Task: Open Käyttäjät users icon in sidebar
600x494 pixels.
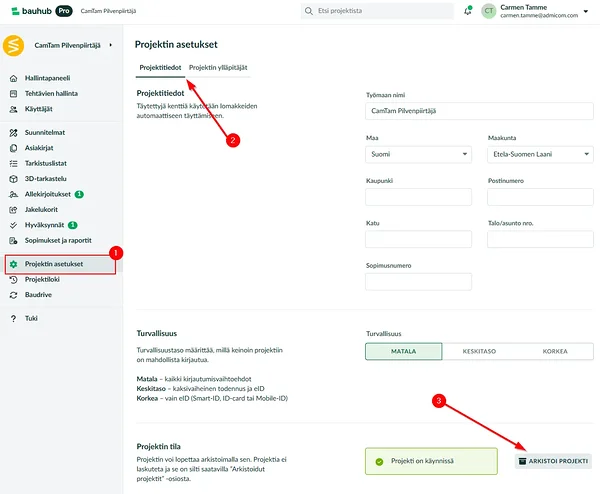Action: (x=13, y=109)
